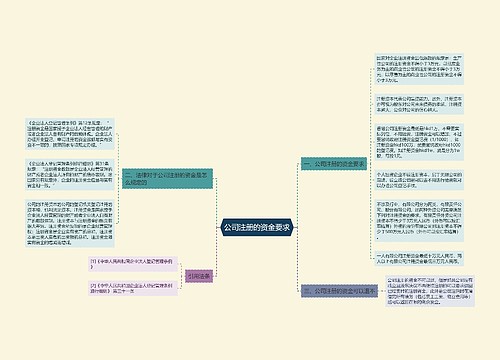Screen dimensions: 500x360
Task: Click the note citing 施行细则 第31条
Action: coord(70,174)
